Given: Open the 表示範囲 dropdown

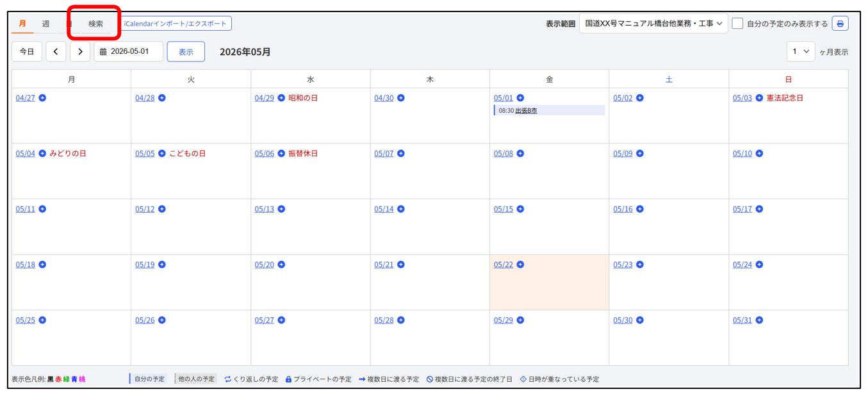Looking at the screenshot, I should pyautogui.click(x=653, y=24).
